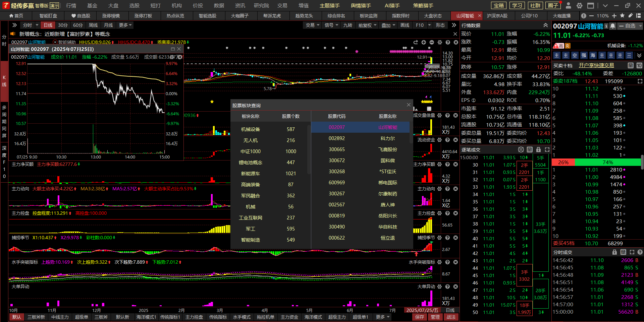Open help for 主力净买额 indicator

(x=447, y=164)
